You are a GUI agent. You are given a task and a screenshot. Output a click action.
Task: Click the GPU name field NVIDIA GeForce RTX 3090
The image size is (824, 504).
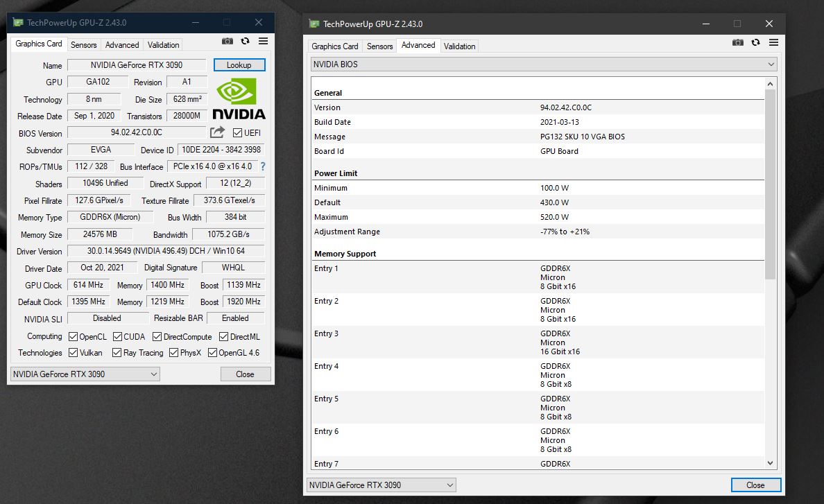pos(137,65)
